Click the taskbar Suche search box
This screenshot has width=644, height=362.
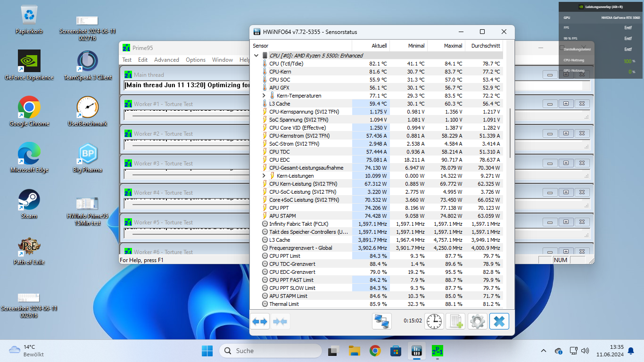(x=270, y=351)
